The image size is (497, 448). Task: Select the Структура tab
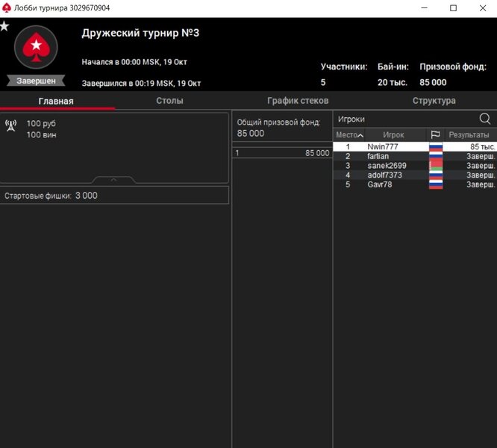[x=434, y=101]
